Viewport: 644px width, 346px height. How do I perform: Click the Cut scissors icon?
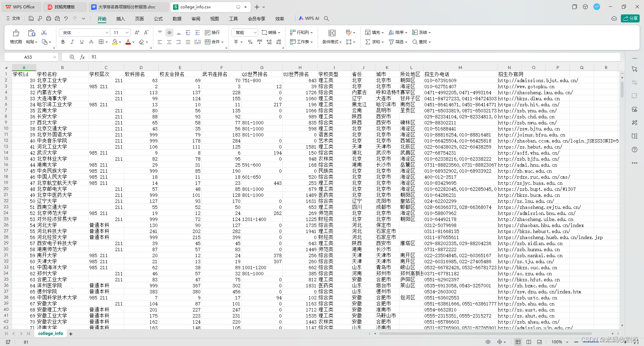point(44,33)
